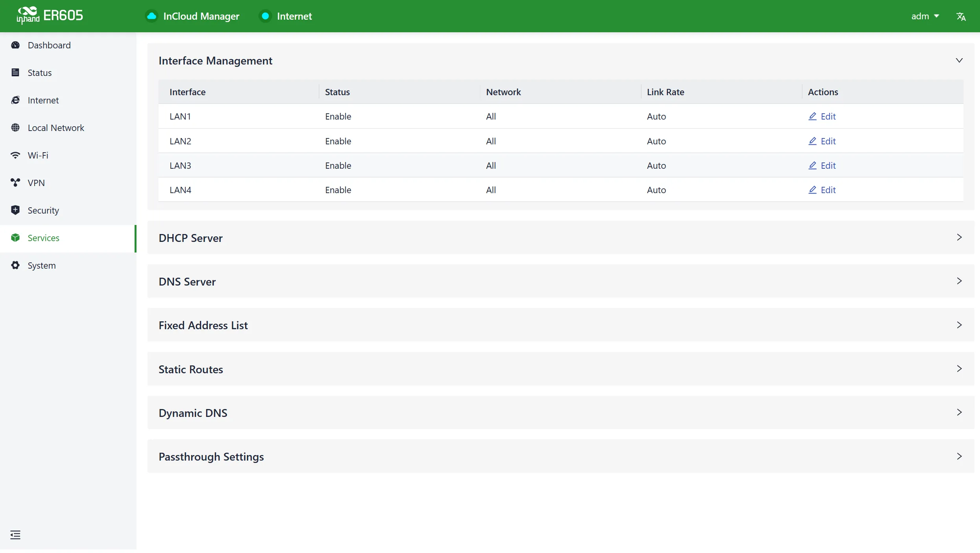Click the Internet status indicator dot
The height and width of the screenshot is (553, 980).
266,16
